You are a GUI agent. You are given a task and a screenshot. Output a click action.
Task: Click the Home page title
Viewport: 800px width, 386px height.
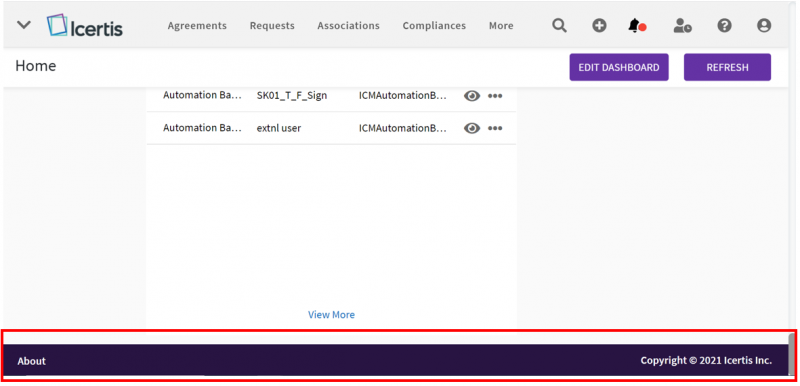[36, 66]
